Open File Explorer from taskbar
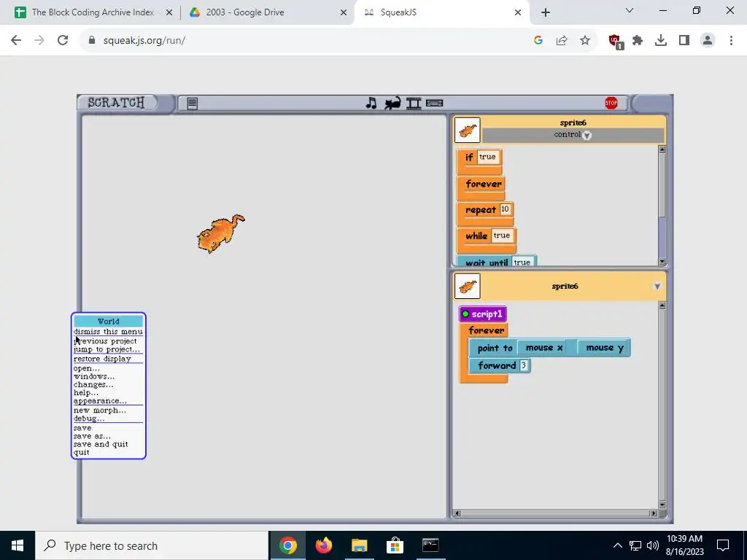Image resolution: width=747 pixels, height=560 pixels. tap(359, 545)
